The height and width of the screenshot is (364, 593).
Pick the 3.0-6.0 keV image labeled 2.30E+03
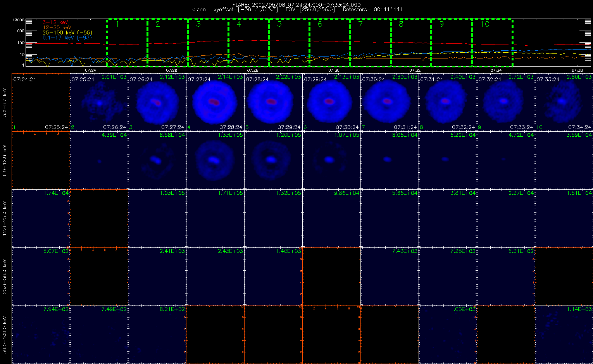pos(390,102)
